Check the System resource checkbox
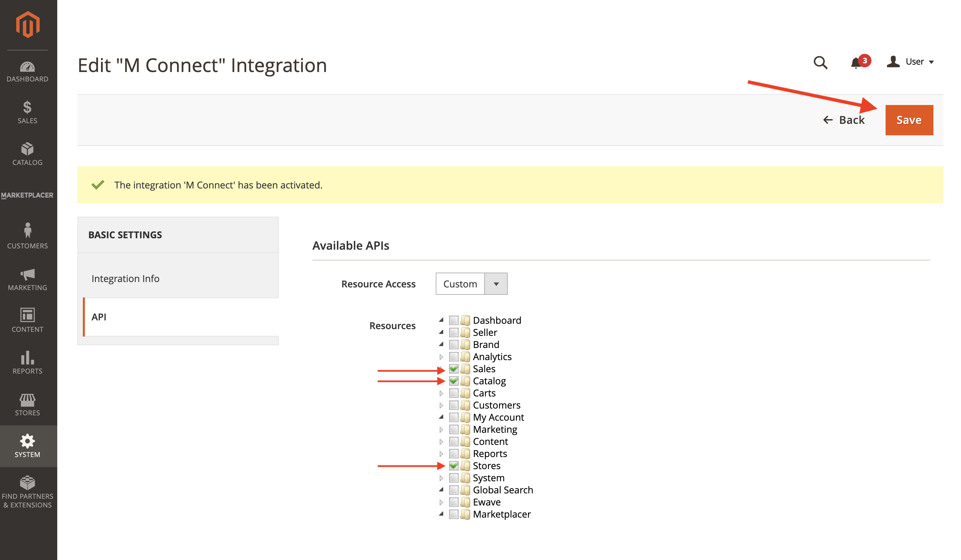The image size is (961, 560). coord(454,478)
